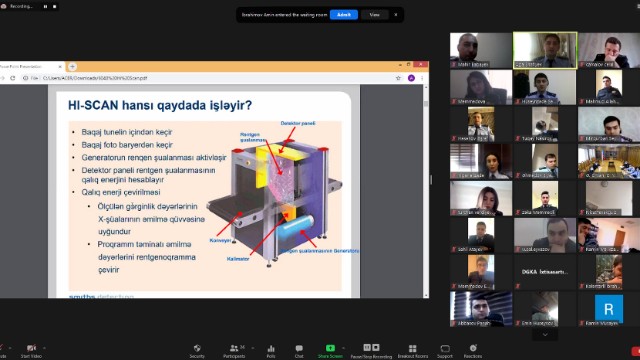The image size is (640, 360).
Task: Click the PDF viewer vertical scrollbar
Action: pyautogui.click(x=426, y=191)
